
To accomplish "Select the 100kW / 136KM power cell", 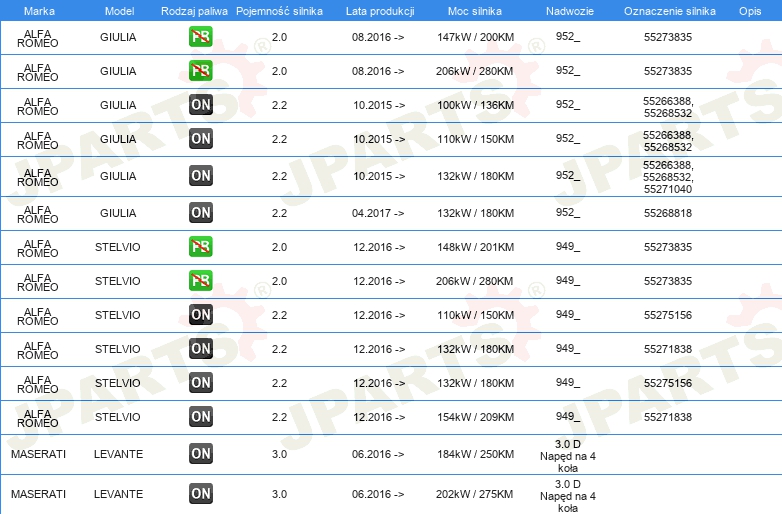I will (x=475, y=105).
